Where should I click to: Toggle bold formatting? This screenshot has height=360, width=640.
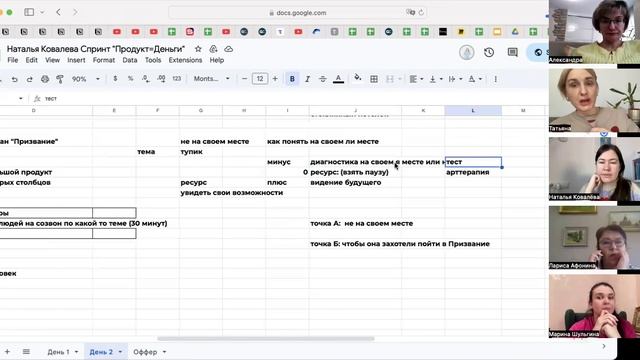click(x=292, y=79)
